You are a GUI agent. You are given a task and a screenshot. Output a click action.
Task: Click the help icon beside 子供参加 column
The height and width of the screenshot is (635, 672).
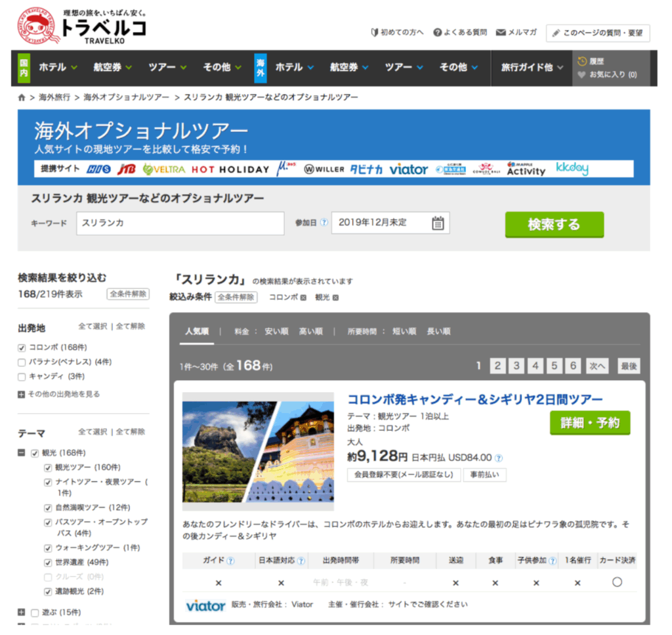point(553,561)
